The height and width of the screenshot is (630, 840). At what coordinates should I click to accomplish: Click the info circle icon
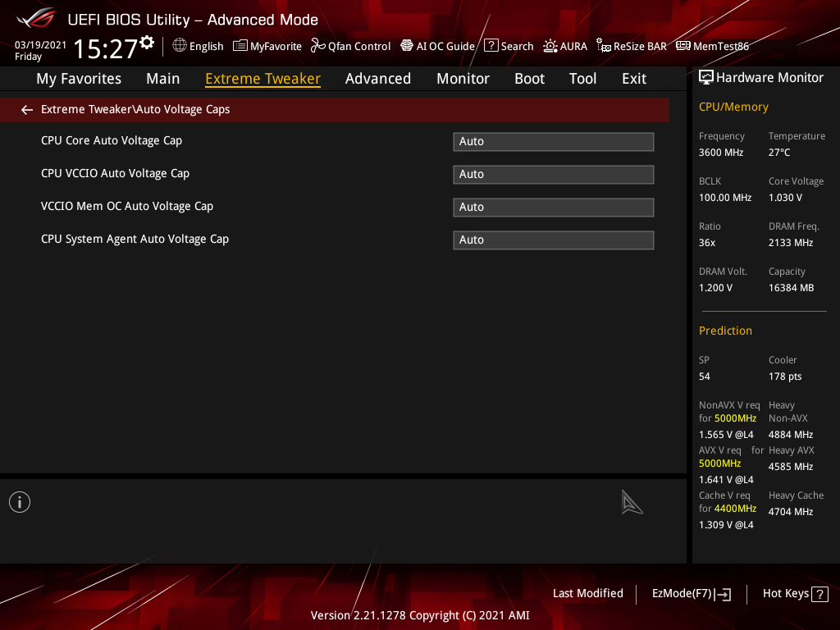point(20,502)
